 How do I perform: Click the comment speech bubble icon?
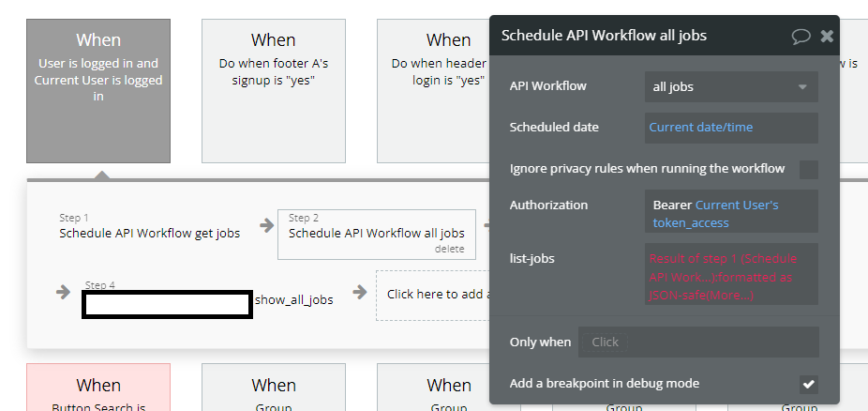[x=801, y=36]
